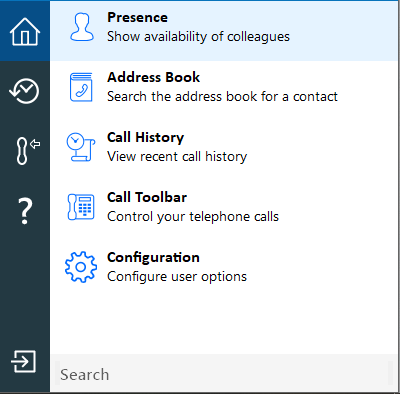Image resolution: width=400 pixels, height=394 pixels.
Task: Select the phone handset with arrow sidebar icon
Action: click(x=27, y=151)
